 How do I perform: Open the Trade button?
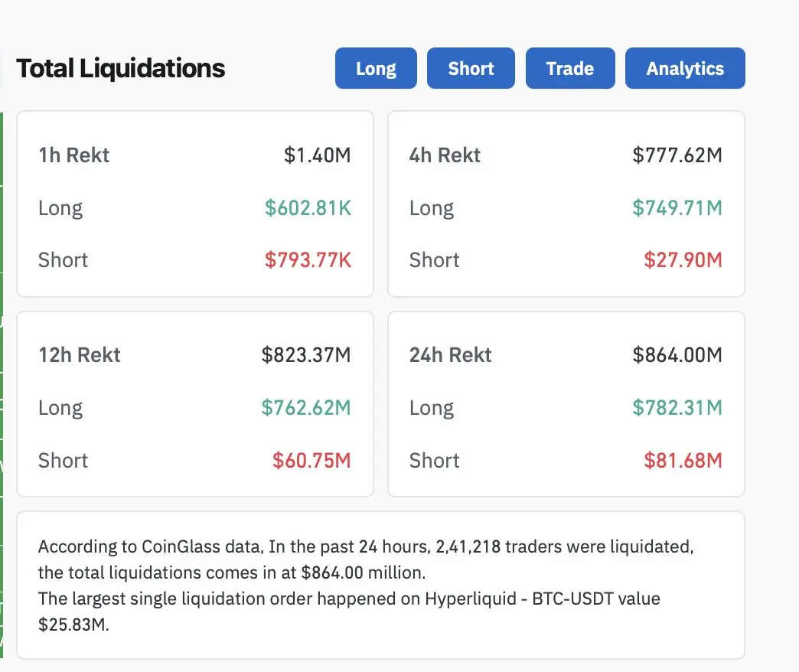[x=570, y=68]
